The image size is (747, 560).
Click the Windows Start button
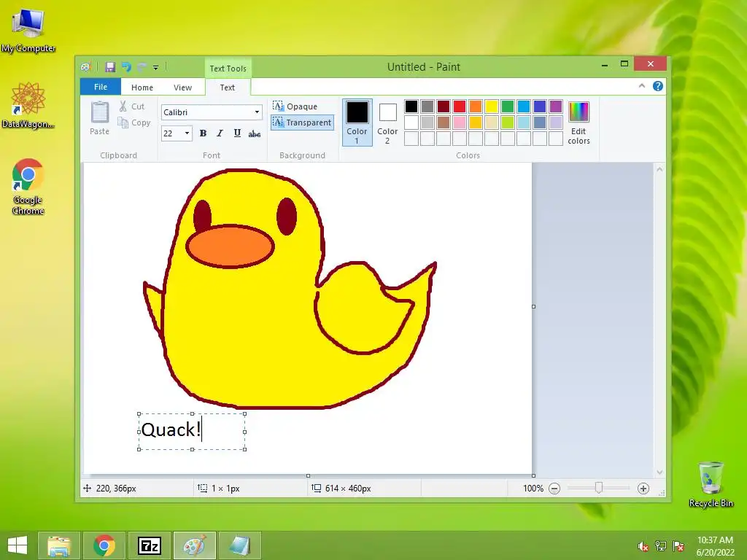(x=18, y=545)
